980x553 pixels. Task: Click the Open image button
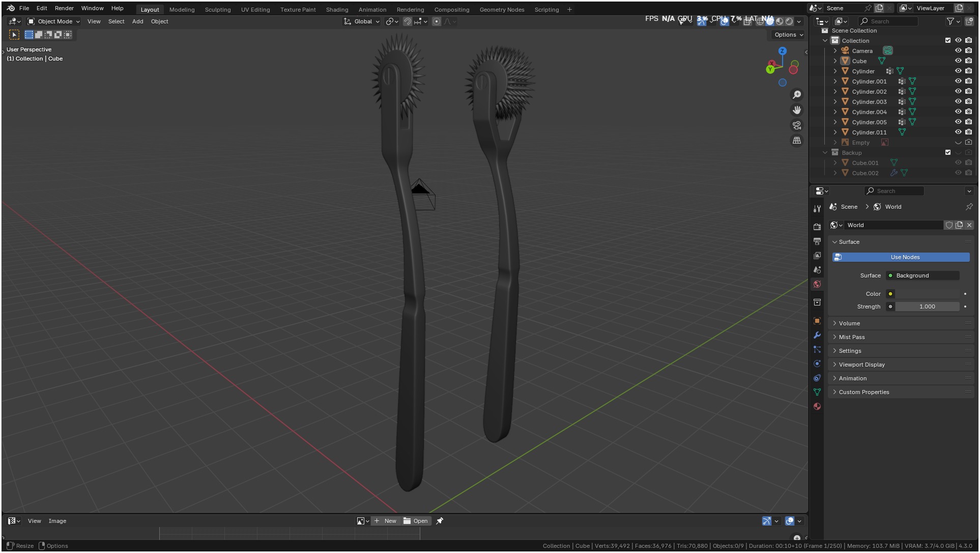click(416, 521)
